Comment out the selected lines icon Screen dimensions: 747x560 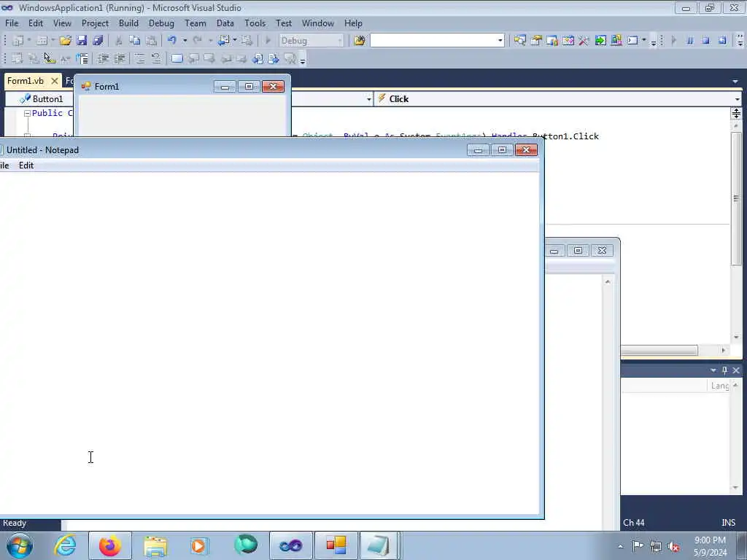(x=139, y=58)
